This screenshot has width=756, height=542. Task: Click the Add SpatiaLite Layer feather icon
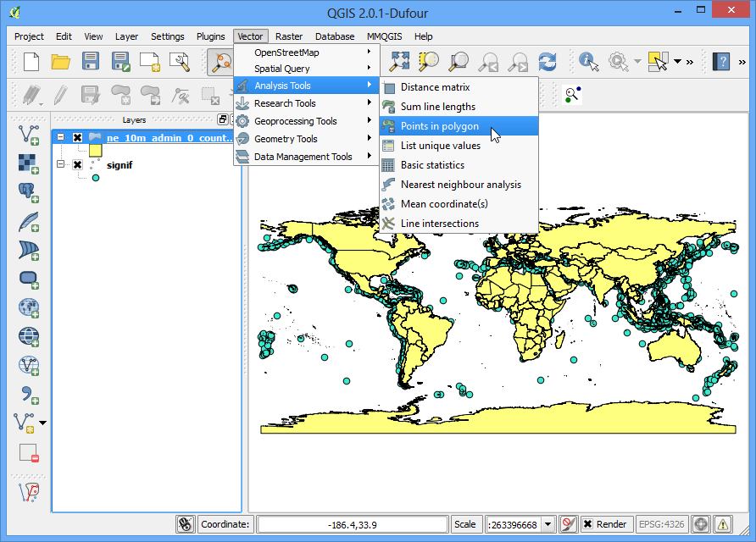(29, 222)
